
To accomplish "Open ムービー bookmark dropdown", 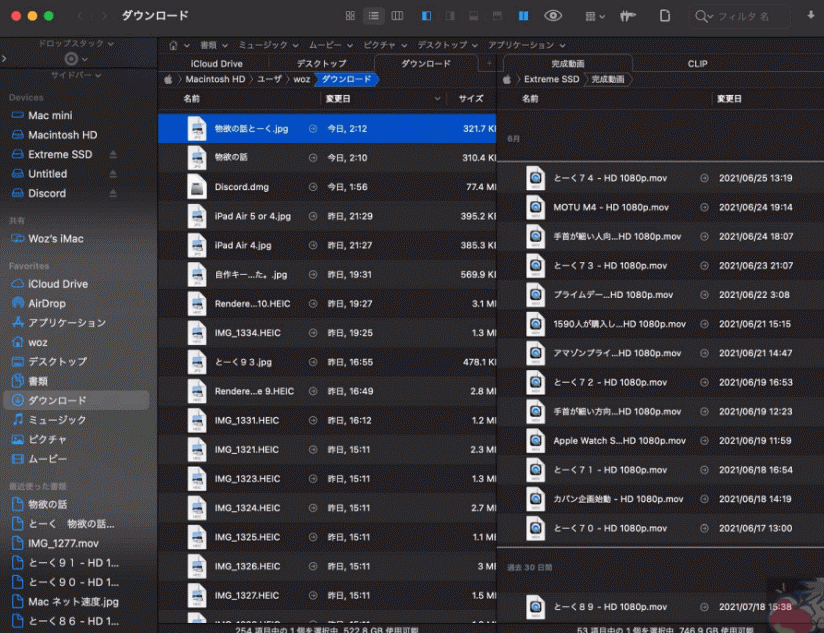I will pyautogui.click(x=331, y=45).
